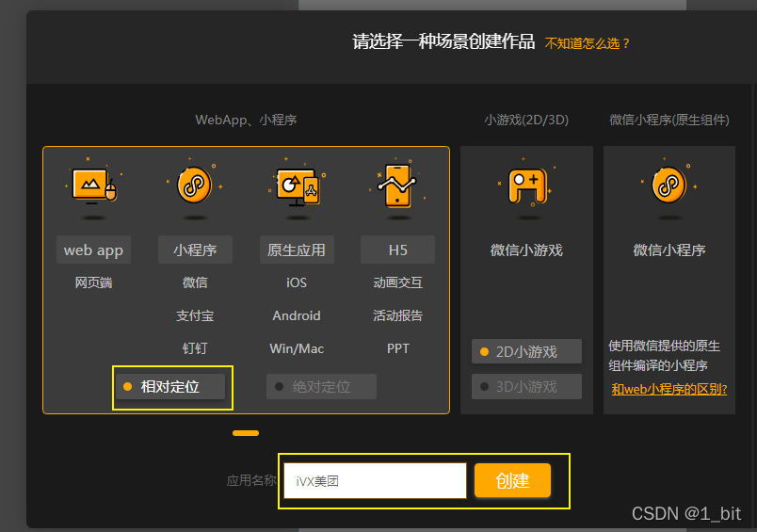
Task: Select the web app scene button
Action: (x=93, y=250)
